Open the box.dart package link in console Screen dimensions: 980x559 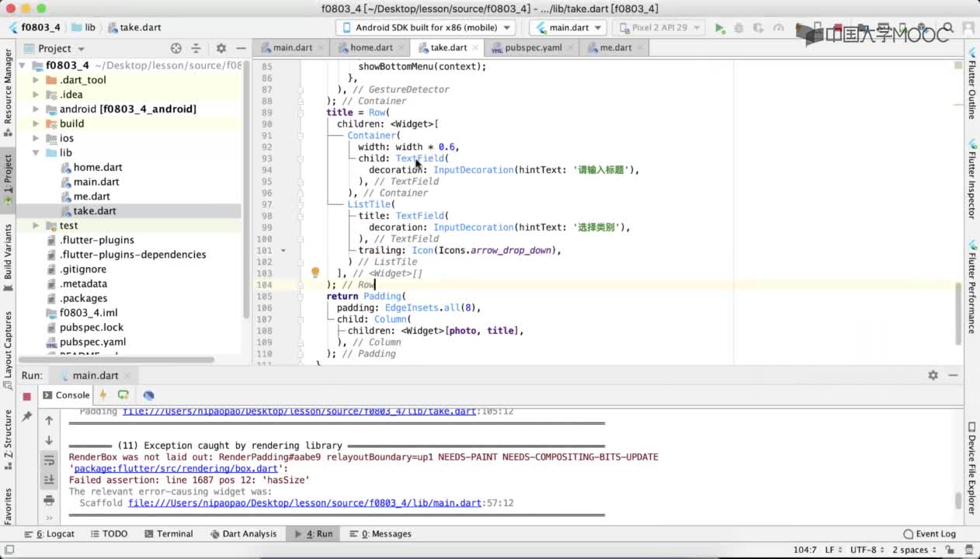pos(175,469)
